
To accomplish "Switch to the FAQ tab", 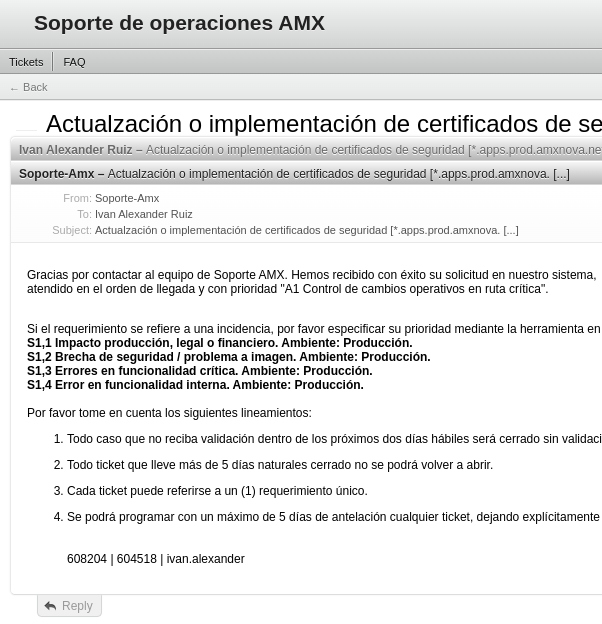I will pyautogui.click(x=74, y=62).
